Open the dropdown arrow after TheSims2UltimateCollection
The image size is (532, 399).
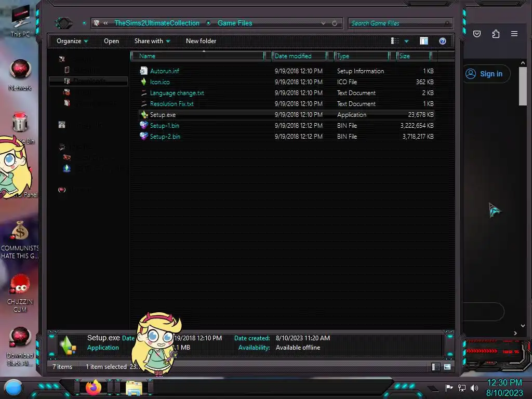click(x=208, y=23)
